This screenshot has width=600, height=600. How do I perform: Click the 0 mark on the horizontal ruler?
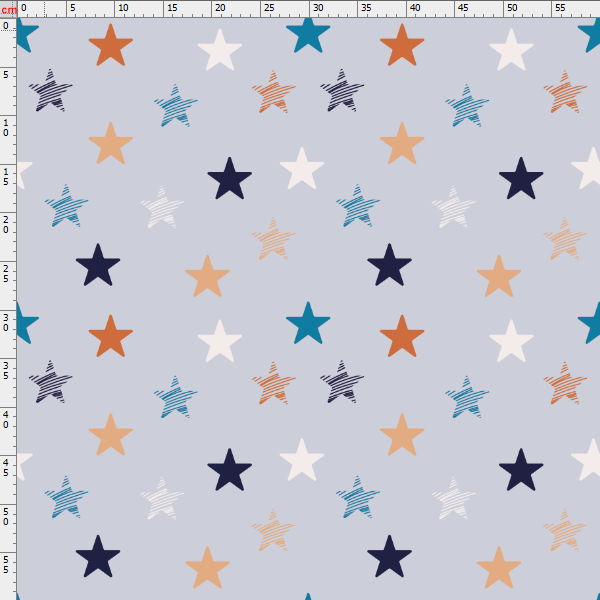point(24,8)
